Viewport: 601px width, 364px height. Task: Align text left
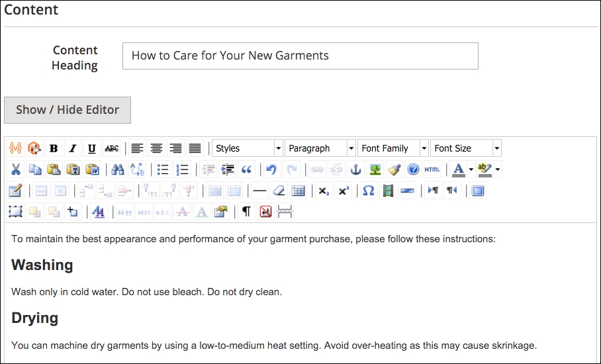coord(137,148)
